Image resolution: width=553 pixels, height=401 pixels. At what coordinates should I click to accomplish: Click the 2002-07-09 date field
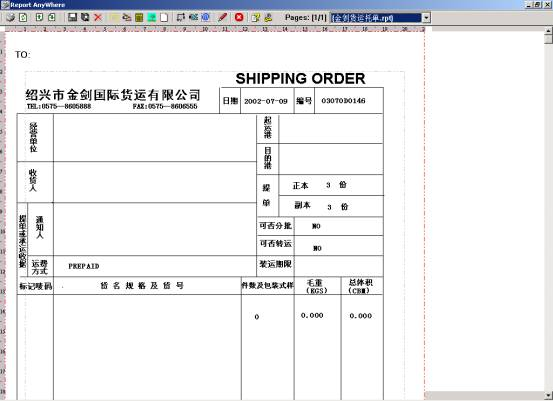[x=266, y=101]
